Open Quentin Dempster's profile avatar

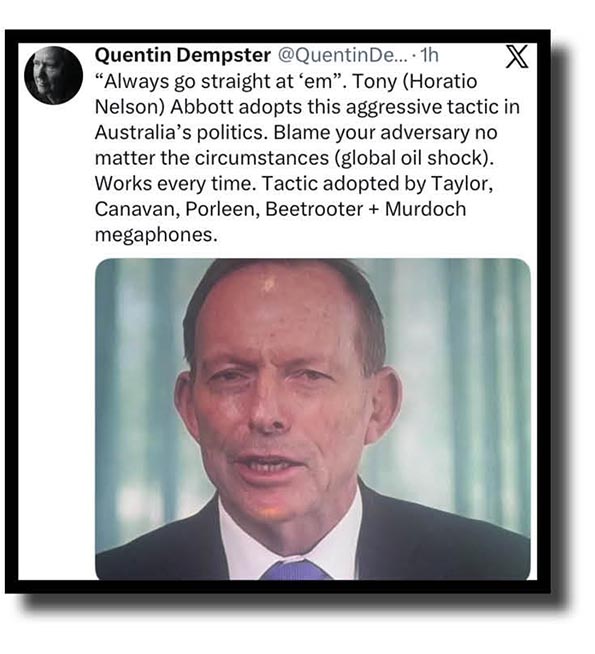coord(53,75)
